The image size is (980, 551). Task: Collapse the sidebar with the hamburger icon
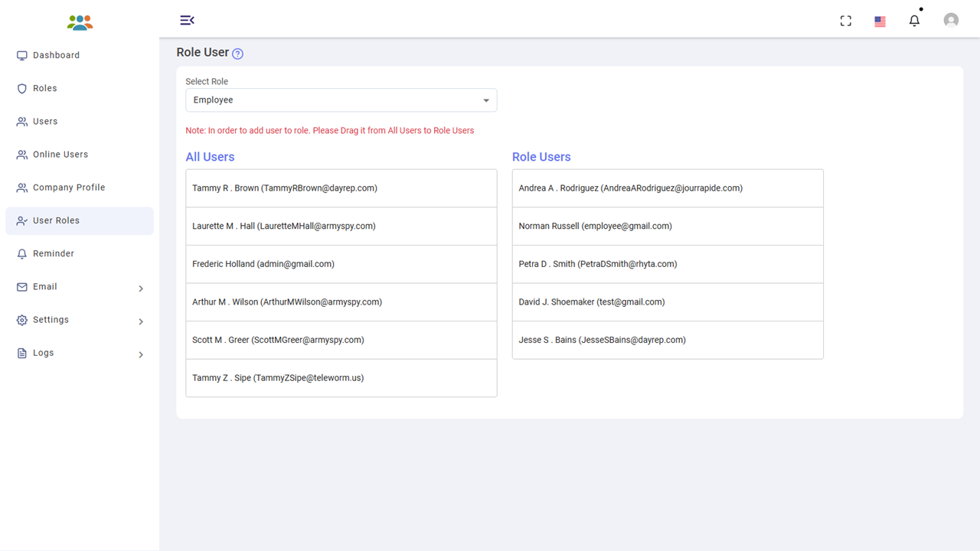click(187, 20)
